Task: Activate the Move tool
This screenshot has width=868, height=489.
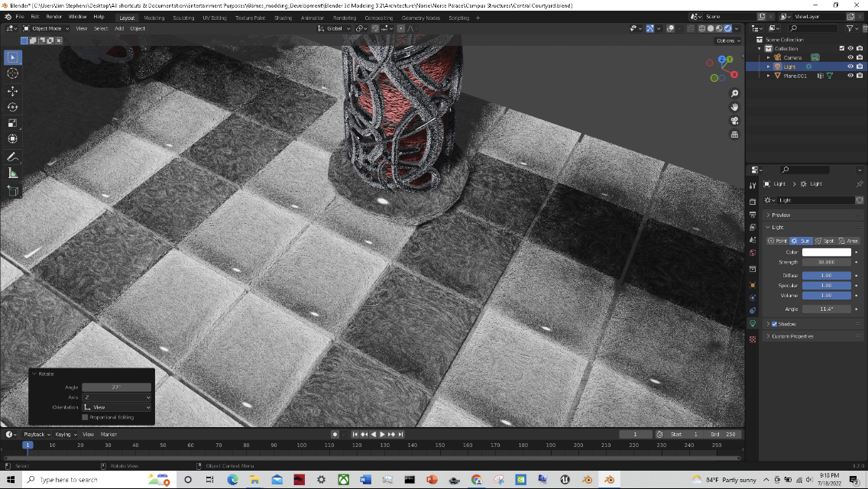Action: [x=13, y=91]
